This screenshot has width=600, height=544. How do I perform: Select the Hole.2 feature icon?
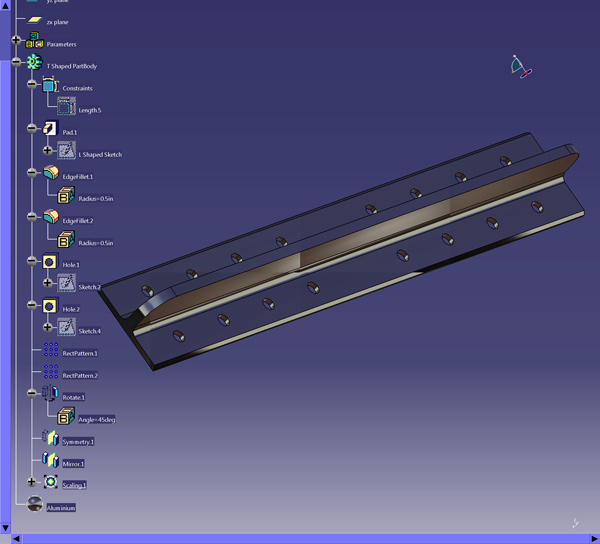point(50,306)
